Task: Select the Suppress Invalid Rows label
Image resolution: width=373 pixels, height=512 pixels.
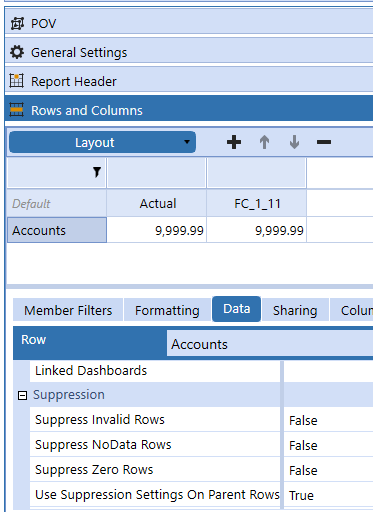Action: [100, 419]
